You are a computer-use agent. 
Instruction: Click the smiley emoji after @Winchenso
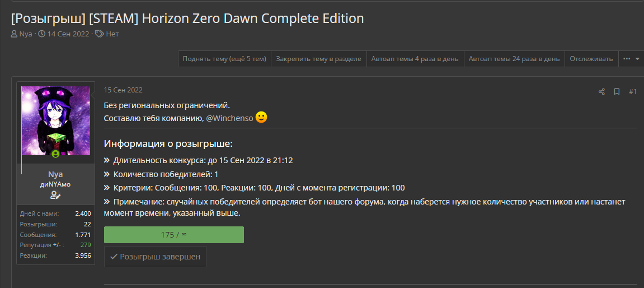pyautogui.click(x=261, y=118)
